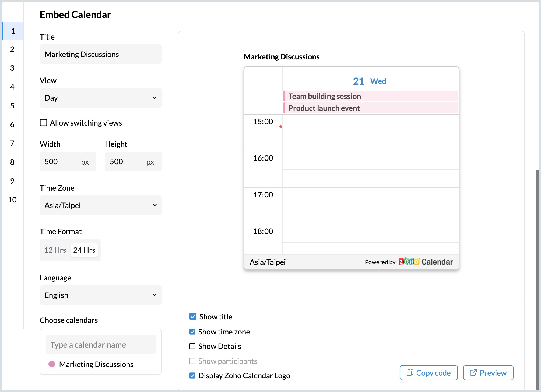
Task: Click the Width input field
Action: [68, 161]
